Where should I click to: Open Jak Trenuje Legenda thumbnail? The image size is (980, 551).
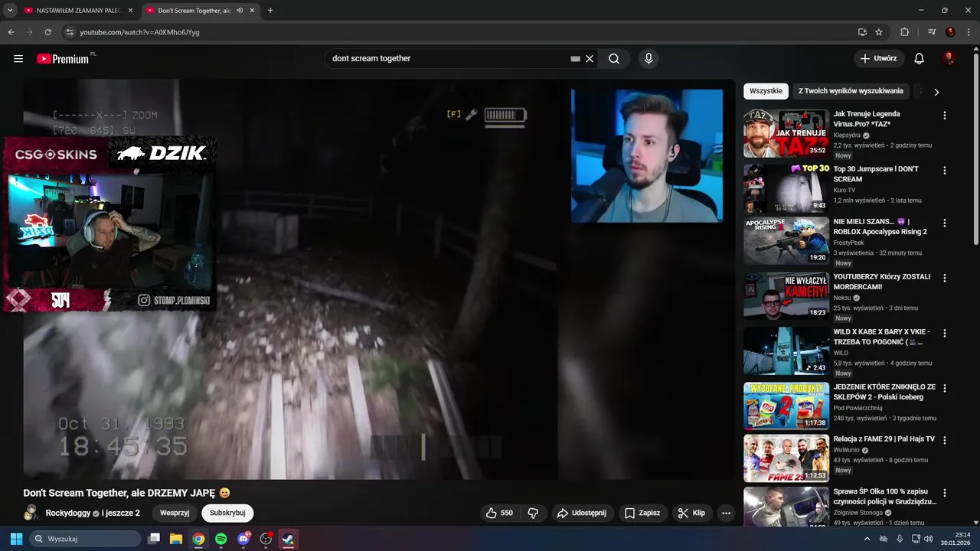786,134
